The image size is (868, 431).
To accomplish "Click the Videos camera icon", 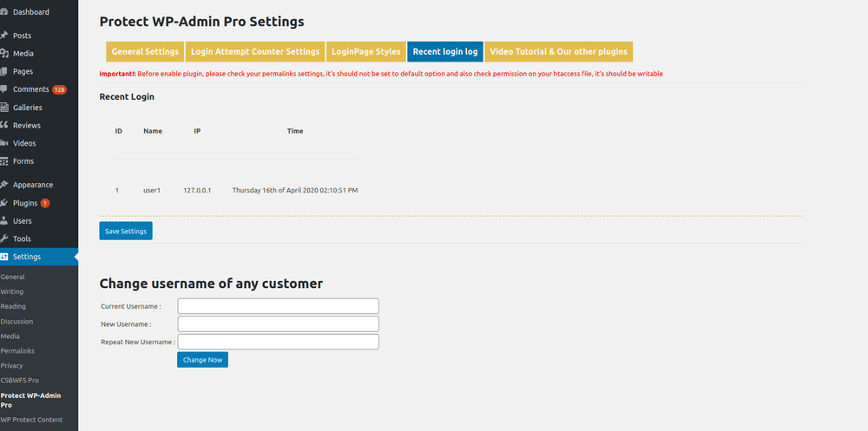I will [x=3, y=143].
